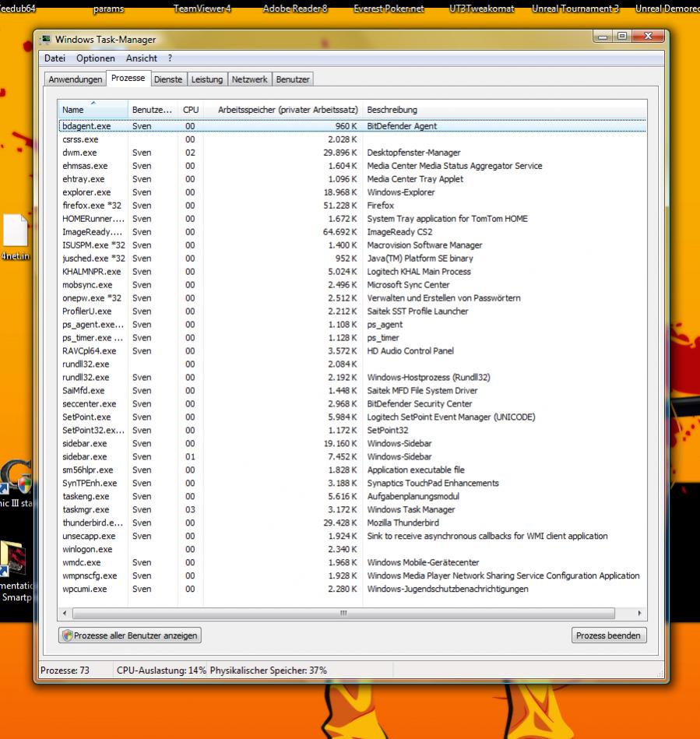The height and width of the screenshot is (739, 700).
Task: Open the ? help menu
Action: pyautogui.click(x=170, y=58)
